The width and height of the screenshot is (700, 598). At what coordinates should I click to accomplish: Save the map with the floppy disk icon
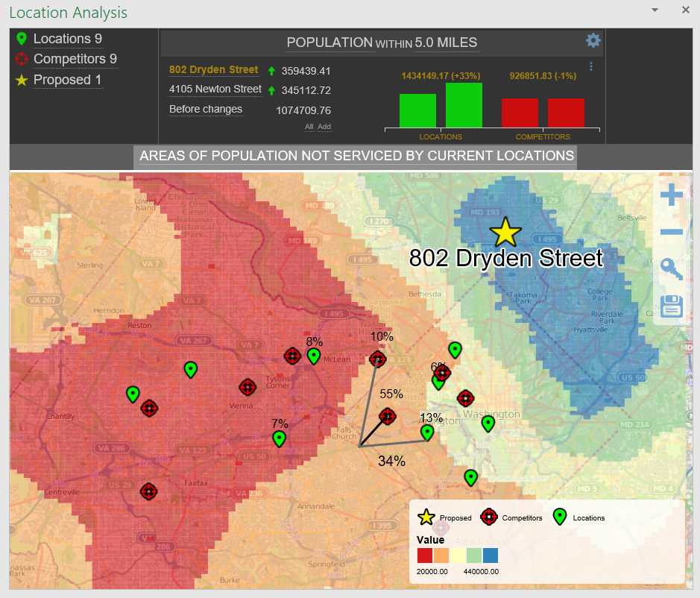(x=672, y=306)
